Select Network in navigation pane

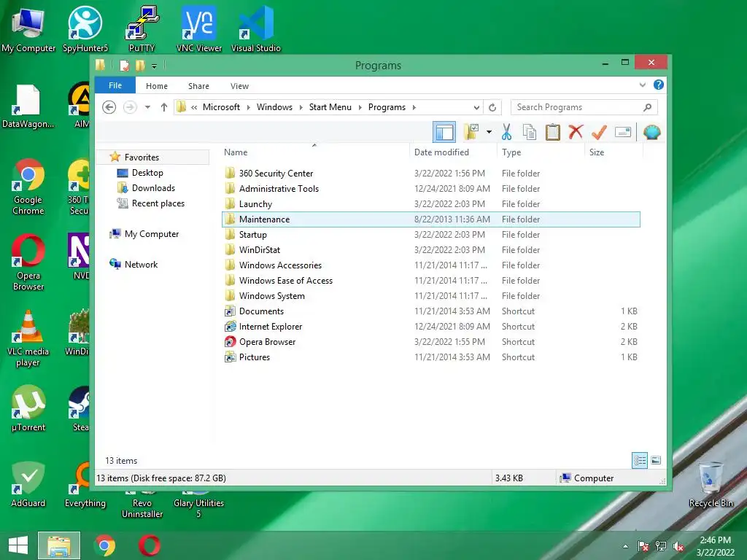[x=141, y=264]
